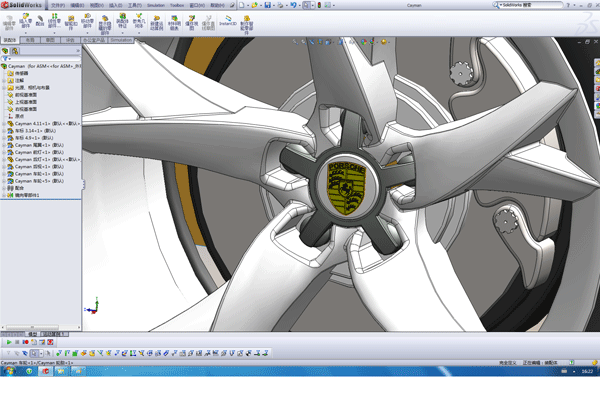Open the 编辑(E) Edit menu

pos(77,5)
